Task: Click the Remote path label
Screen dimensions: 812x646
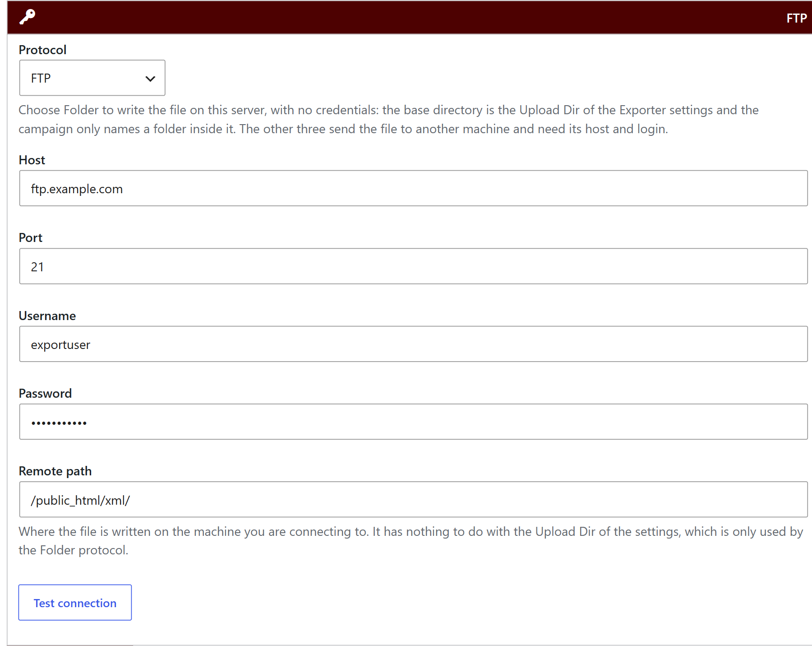Action: [x=55, y=471]
